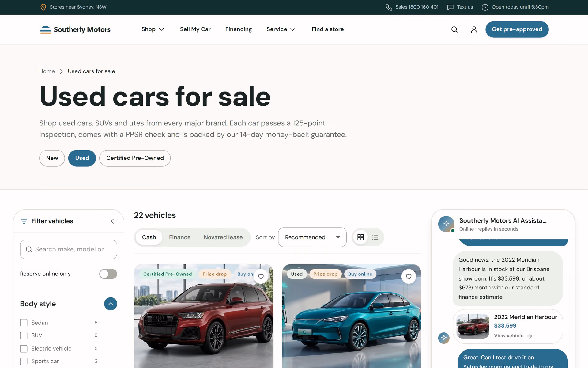Open the 2022 Meridian Harbour thumbnail in chat
This screenshot has height=368, width=588.
point(473,326)
